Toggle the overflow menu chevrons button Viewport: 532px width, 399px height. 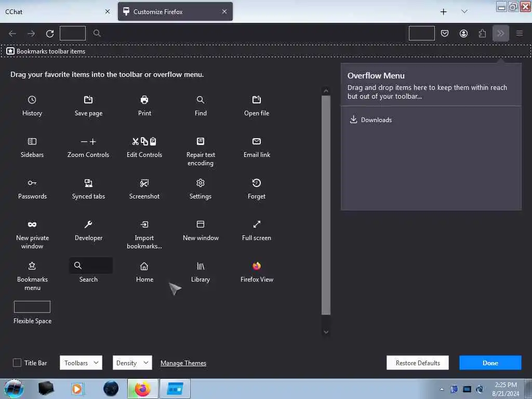click(x=501, y=33)
